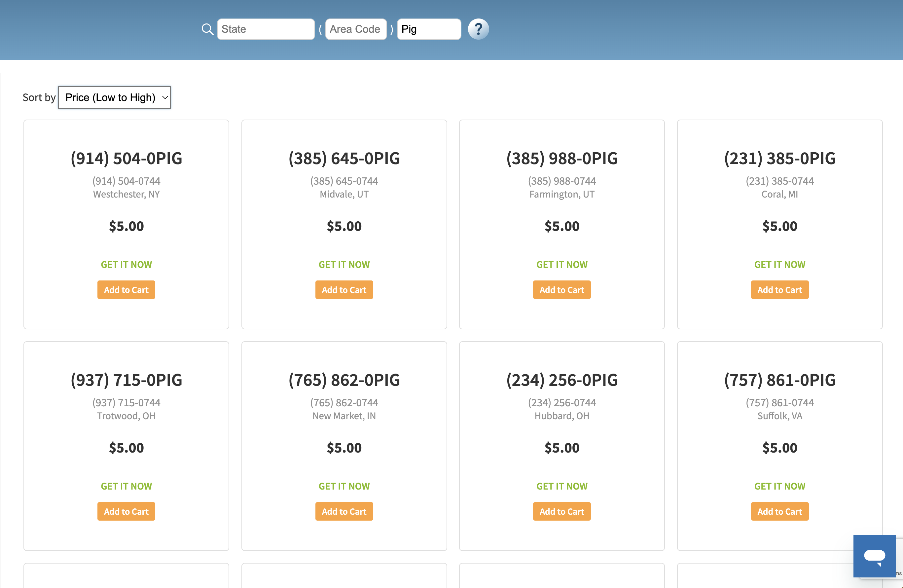Click the Westchester, NY location text
Screen dimensions: 903x588
[126, 194]
